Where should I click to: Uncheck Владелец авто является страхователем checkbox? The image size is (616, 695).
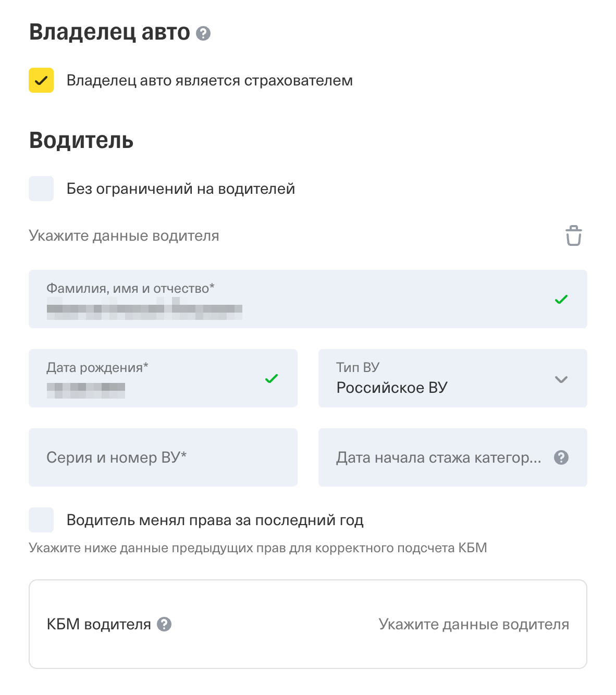pos(41,80)
